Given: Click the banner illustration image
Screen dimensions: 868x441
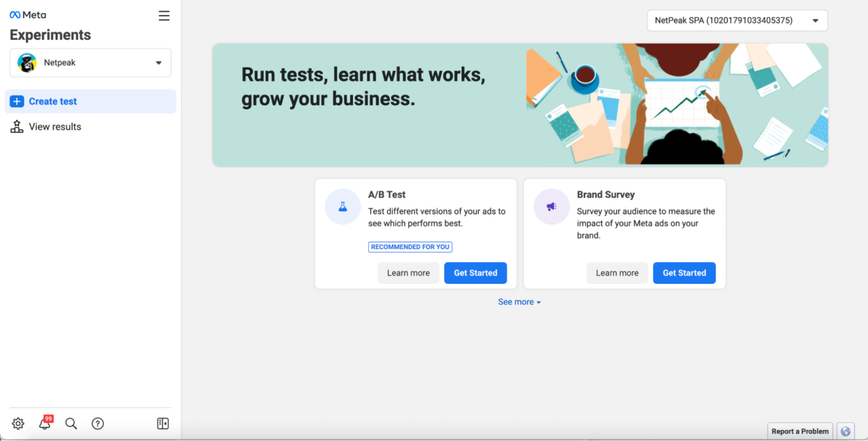Looking at the screenshot, I should (676, 105).
